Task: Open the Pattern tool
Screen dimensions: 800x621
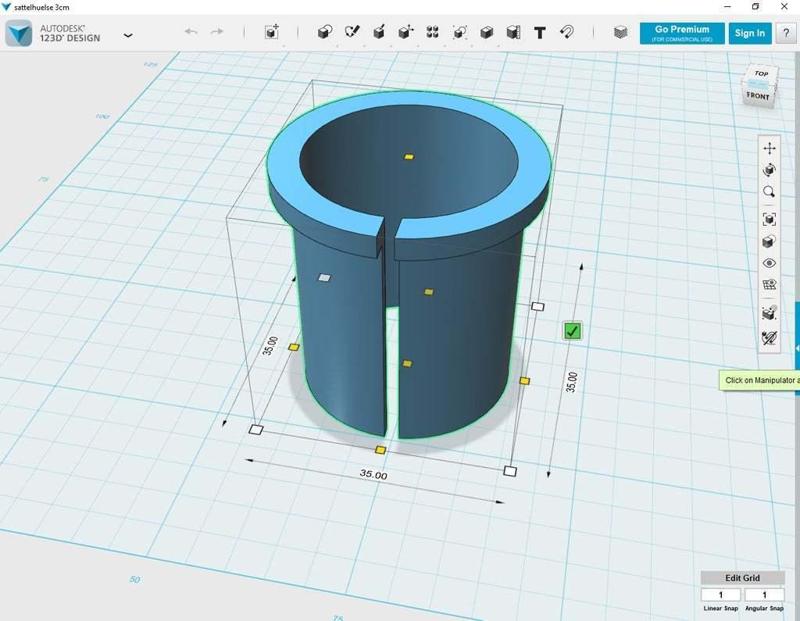Action: [433, 33]
